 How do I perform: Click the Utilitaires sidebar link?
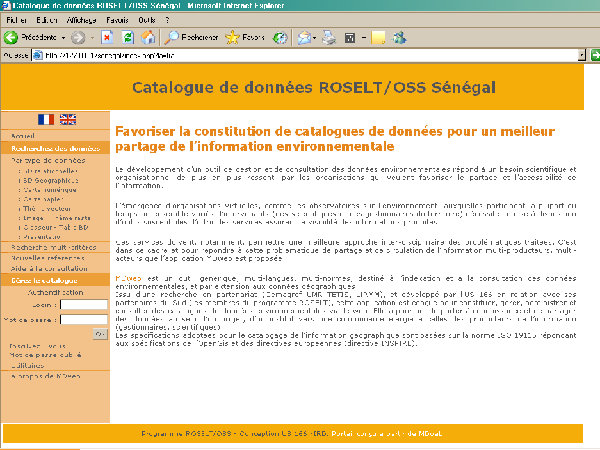click(x=28, y=365)
